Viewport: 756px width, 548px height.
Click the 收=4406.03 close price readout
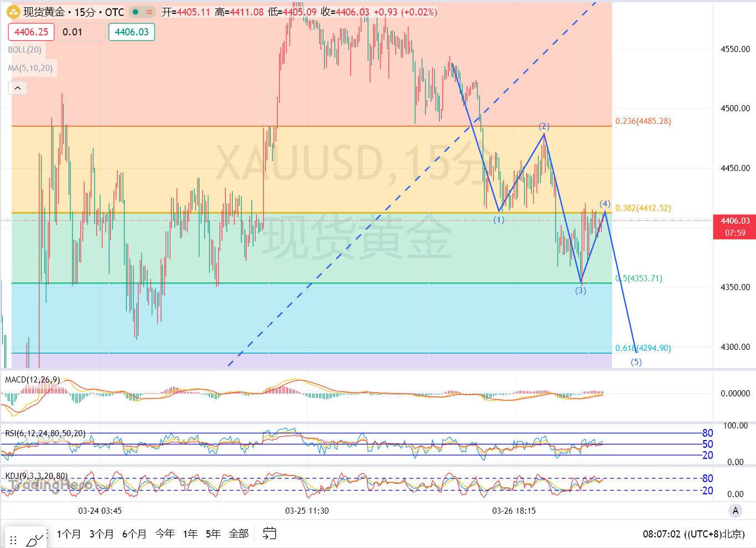[x=345, y=12]
